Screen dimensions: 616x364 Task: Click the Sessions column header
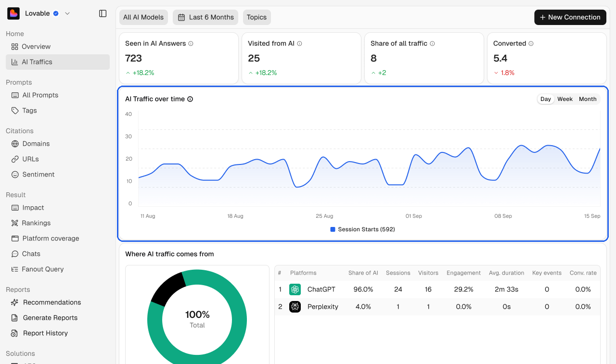pyautogui.click(x=398, y=273)
